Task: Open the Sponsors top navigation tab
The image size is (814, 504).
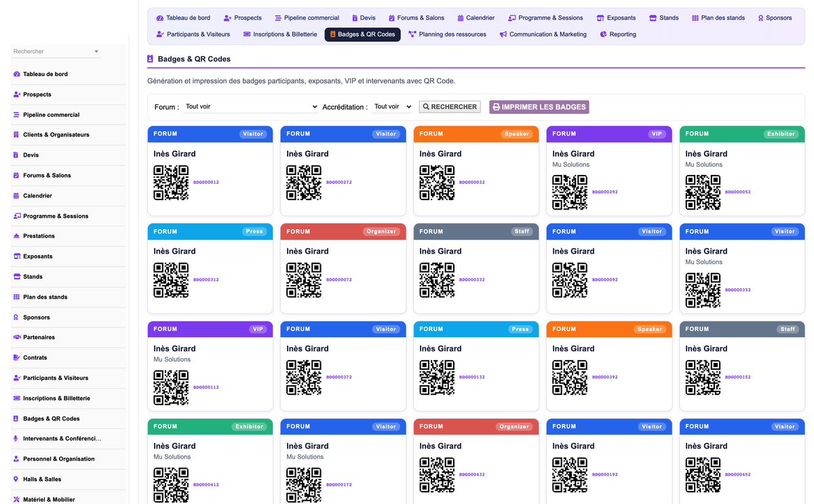Action: (775, 18)
